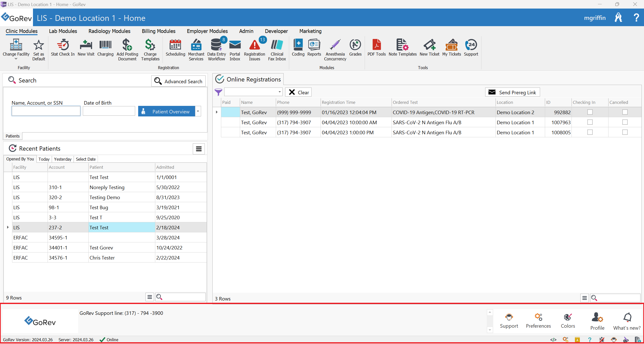The image size is (644, 344).
Task: Open Registration Issues
Action: 254,50
